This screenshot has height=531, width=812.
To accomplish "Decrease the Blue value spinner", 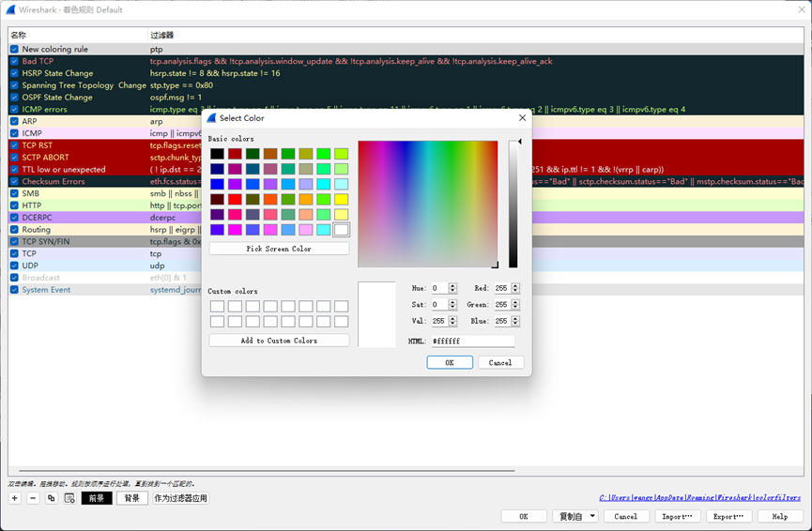I will click(515, 324).
